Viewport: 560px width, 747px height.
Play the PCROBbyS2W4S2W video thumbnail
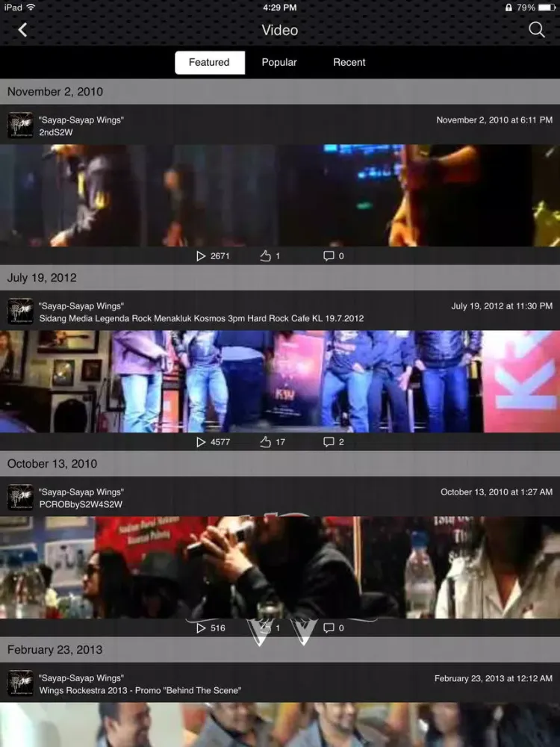click(x=280, y=568)
